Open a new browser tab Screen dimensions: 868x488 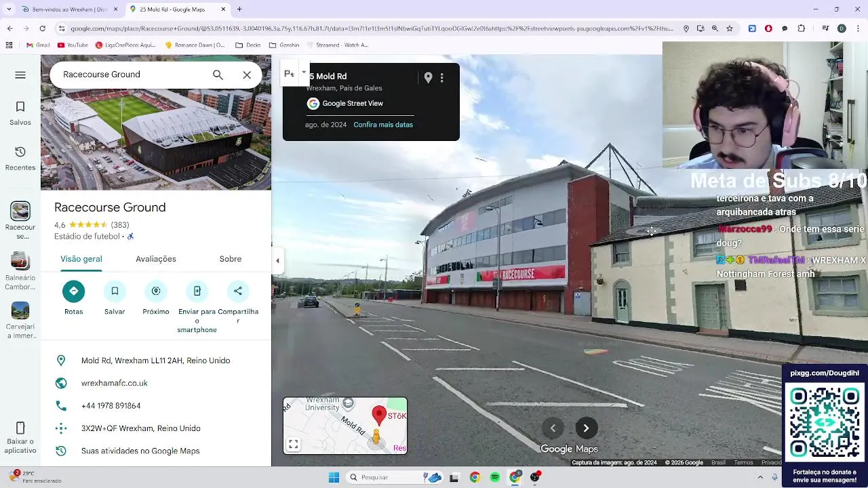click(x=239, y=9)
